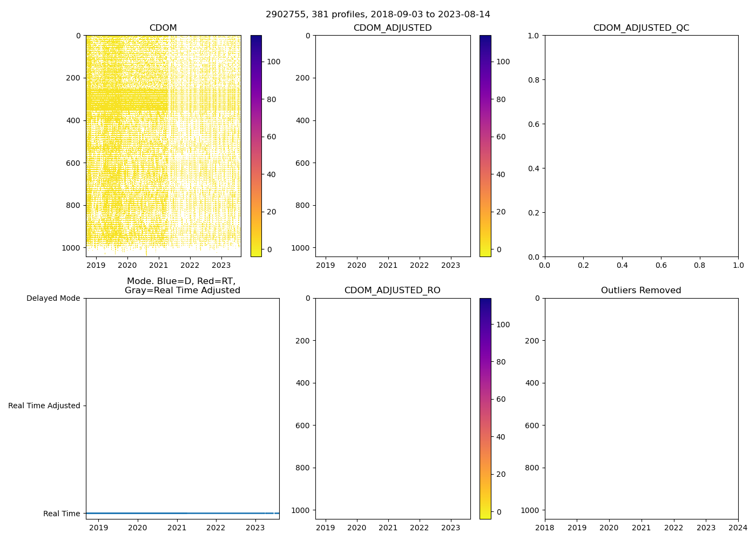Viewport: 756px width, 540px height.
Task: Click the CDOM heatmap plot area
Action: 163,146
